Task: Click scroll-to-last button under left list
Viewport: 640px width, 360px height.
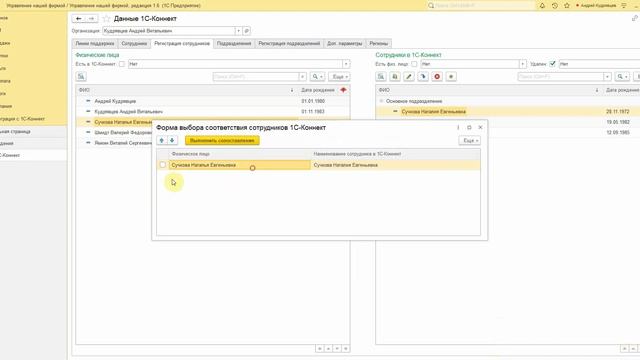Action: coord(346,349)
